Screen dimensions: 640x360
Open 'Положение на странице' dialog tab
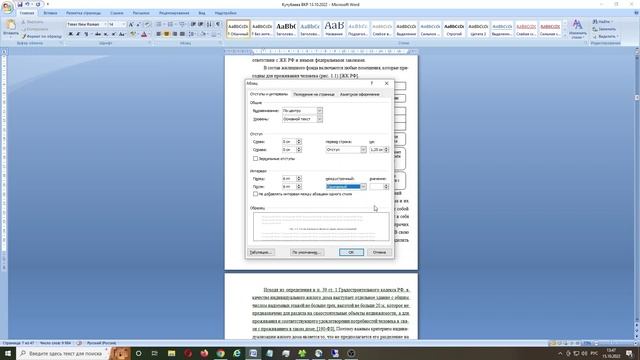tap(313, 94)
